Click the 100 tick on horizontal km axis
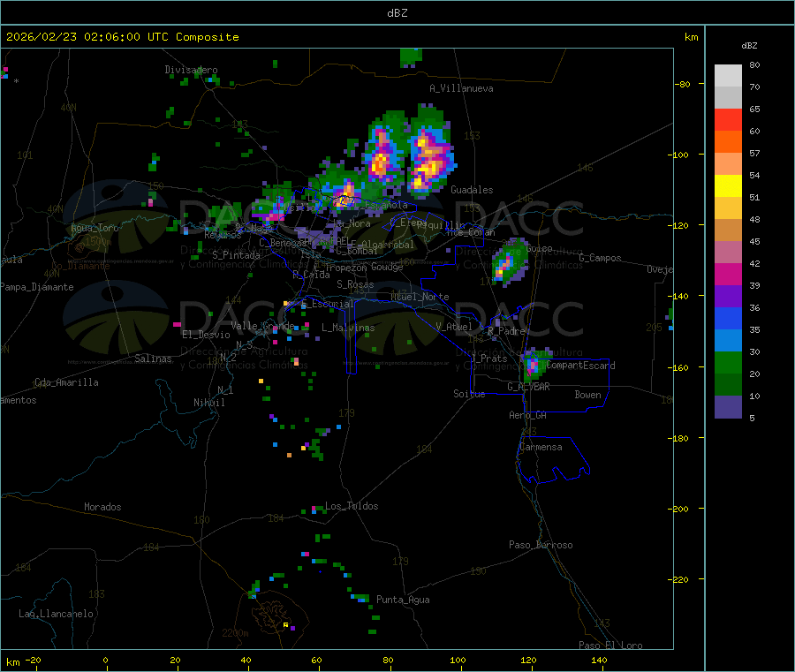The height and width of the screenshot is (672, 795). (x=458, y=660)
